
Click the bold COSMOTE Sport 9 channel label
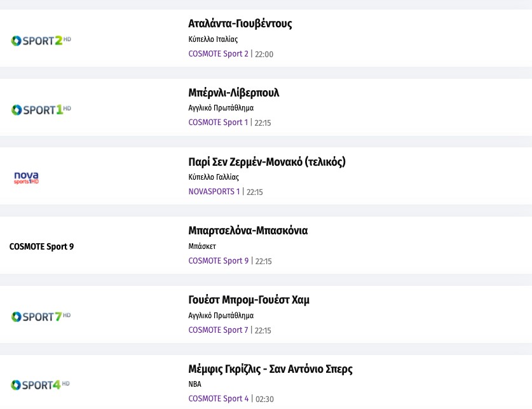[x=41, y=246]
